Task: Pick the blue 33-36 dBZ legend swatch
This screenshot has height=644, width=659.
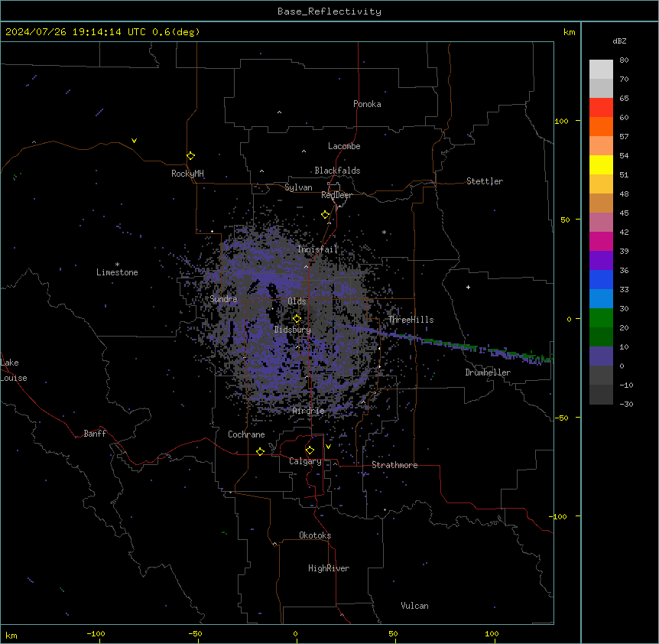Action: (x=601, y=279)
